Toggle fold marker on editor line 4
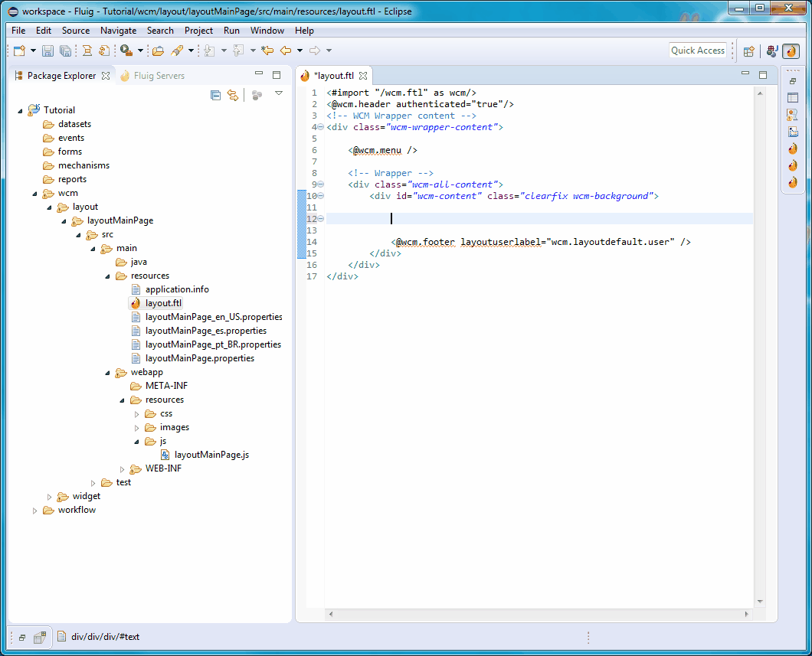Image resolution: width=812 pixels, height=656 pixels. pyautogui.click(x=321, y=127)
